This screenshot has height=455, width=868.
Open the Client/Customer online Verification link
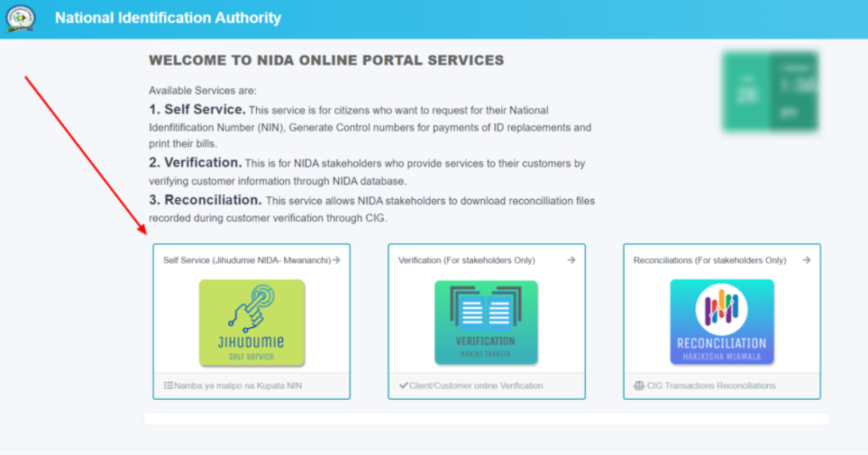476,386
